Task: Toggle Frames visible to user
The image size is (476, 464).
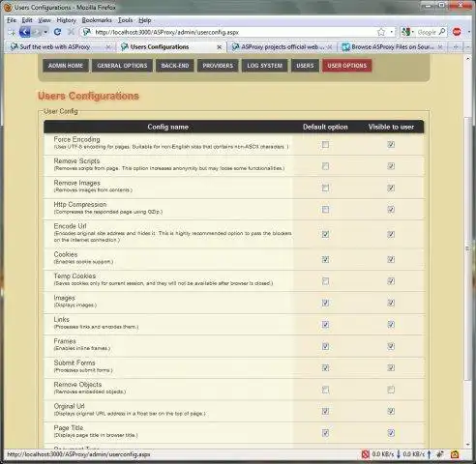Action: (391, 346)
